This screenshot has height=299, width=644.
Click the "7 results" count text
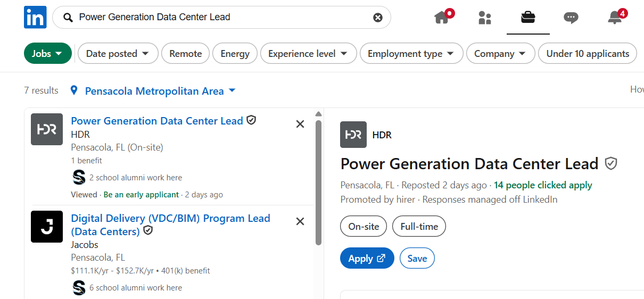(x=41, y=90)
